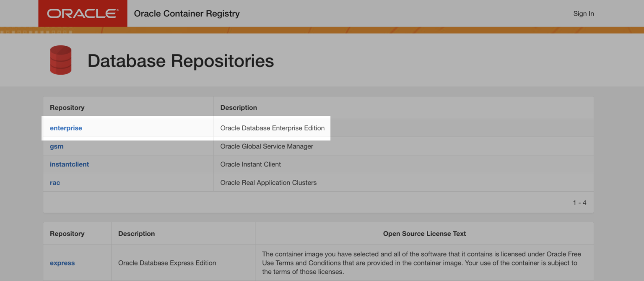Screen dimensions: 644x281
Task: Click the Oracle Database Enterprise Edition description
Action: tap(273, 128)
